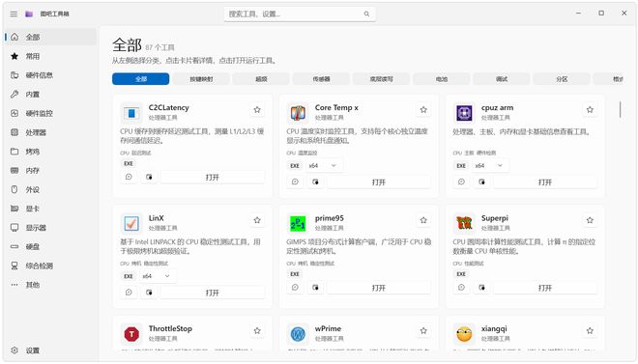Click the cpuz arm purple chip icon
638x364 pixels.
pyautogui.click(x=464, y=113)
